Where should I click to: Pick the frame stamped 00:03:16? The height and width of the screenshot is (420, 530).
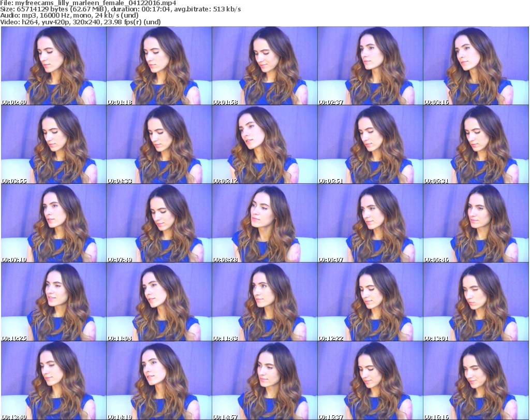476,66
